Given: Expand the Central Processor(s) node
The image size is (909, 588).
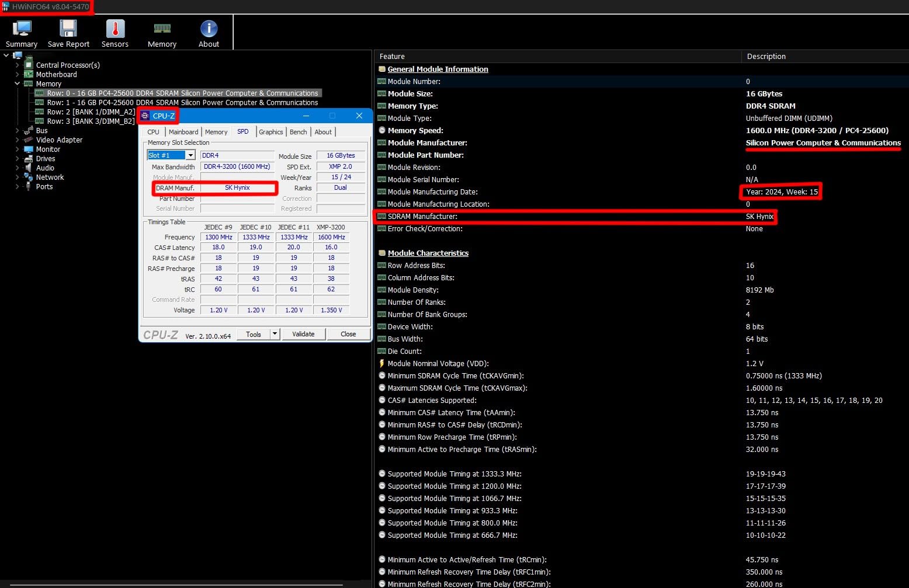Looking at the screenshot, I should pyautogui.click(x=17, y=65).
